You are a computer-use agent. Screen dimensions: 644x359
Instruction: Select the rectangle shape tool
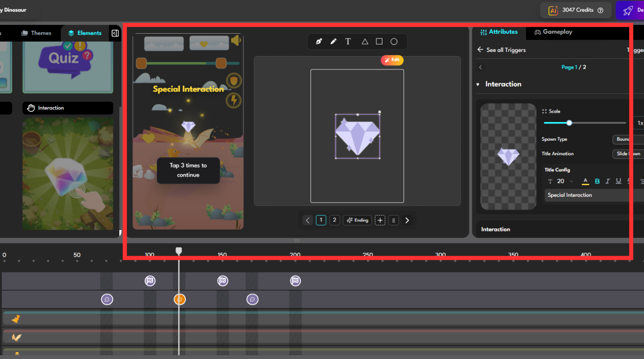click(x=379, y=42)
